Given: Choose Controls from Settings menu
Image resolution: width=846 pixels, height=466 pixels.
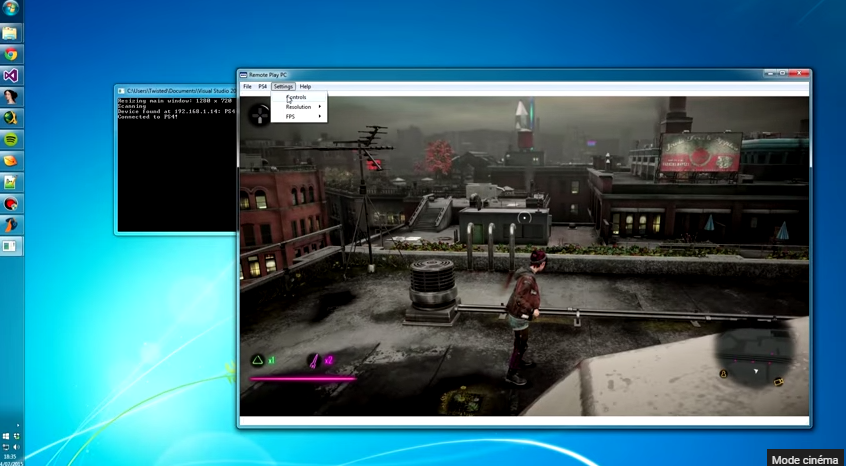Looking at the screenshot, I should click(299, 97).
